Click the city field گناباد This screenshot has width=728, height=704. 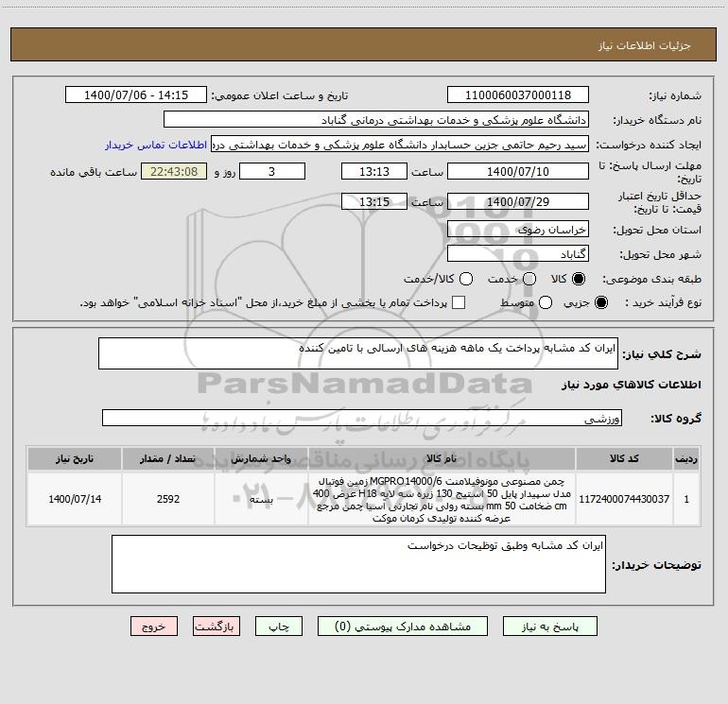[518, 253]
